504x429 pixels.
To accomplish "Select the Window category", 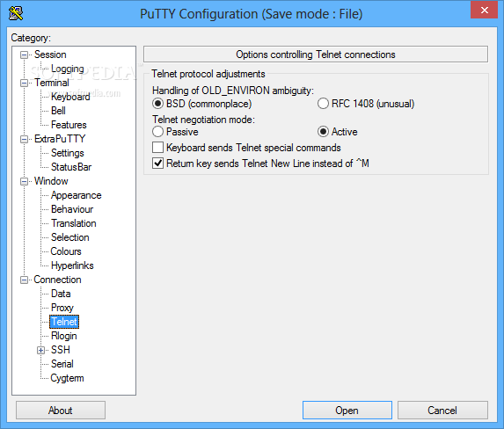I will [51, 181].
